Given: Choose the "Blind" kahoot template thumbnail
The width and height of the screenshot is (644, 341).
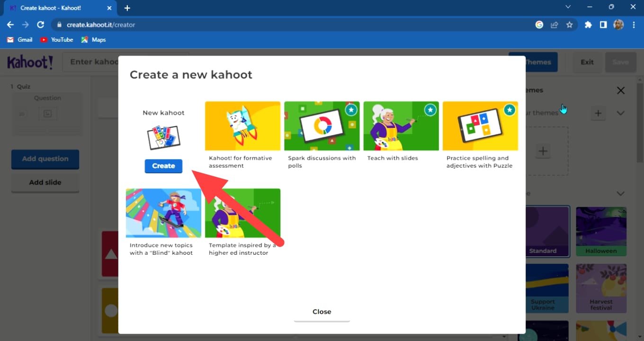Looking at the screenshot, I should pos(163,213).
